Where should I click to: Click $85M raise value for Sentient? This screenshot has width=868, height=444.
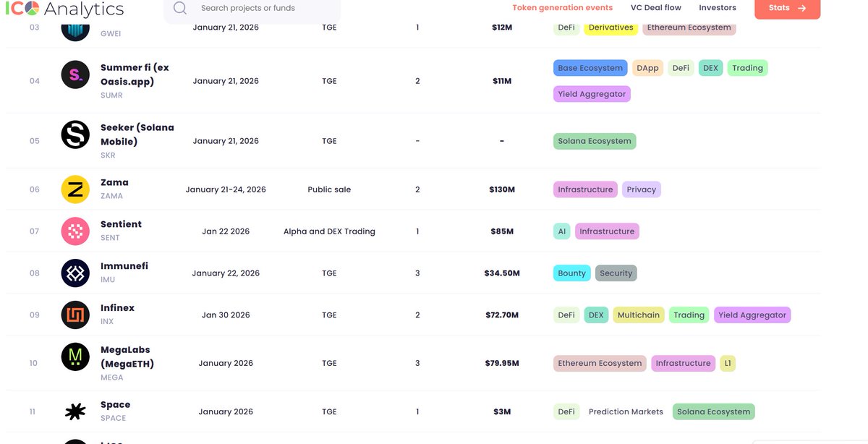[502, 231]
